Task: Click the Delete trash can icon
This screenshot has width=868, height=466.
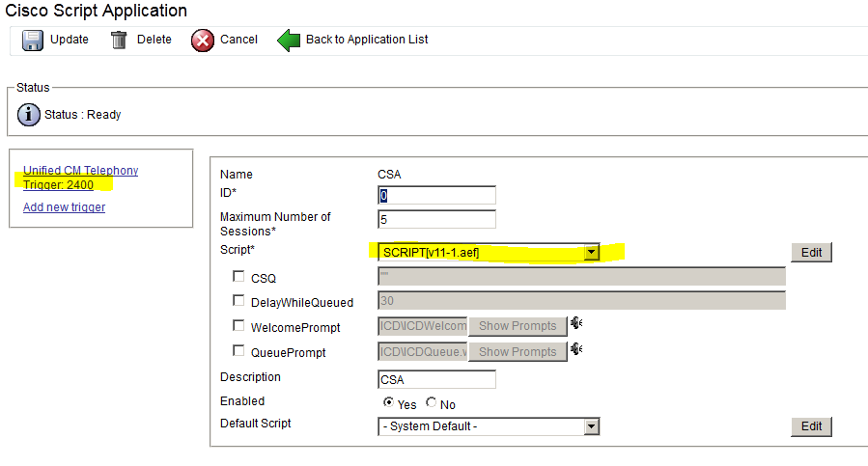Action: [x=119, y=40]
